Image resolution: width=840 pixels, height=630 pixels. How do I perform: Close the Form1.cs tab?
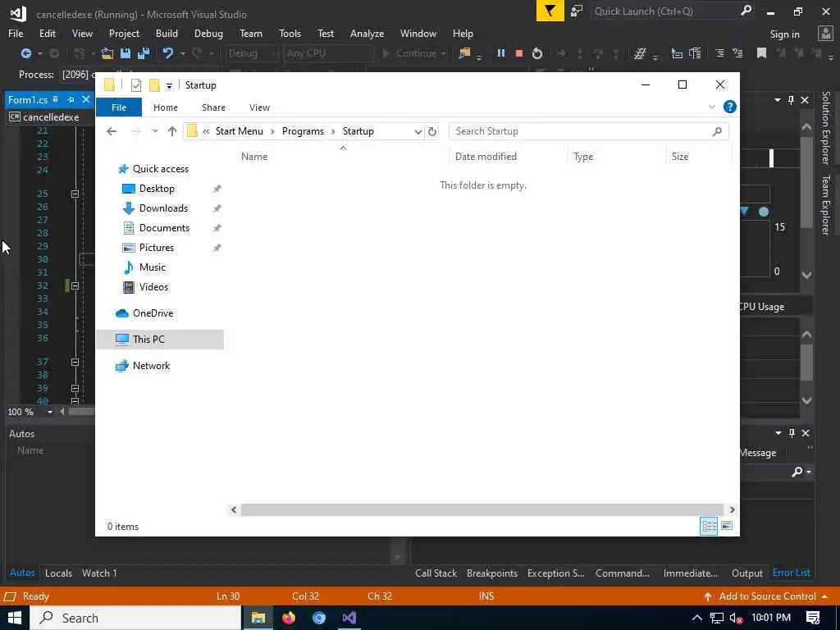(85, 99)
